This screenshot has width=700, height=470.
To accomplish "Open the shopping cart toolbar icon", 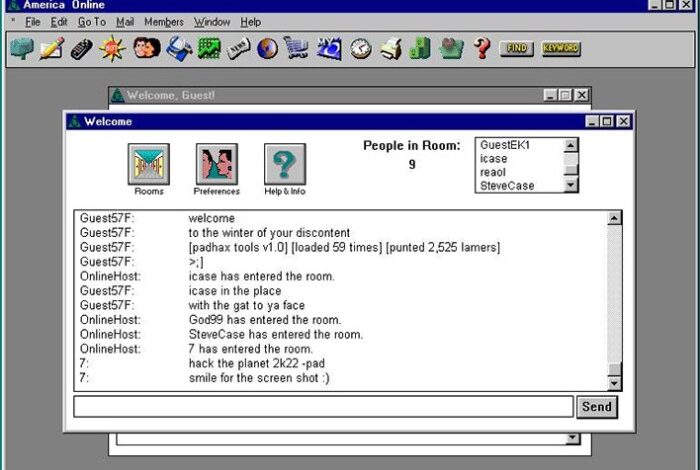I will pos(296,48).
